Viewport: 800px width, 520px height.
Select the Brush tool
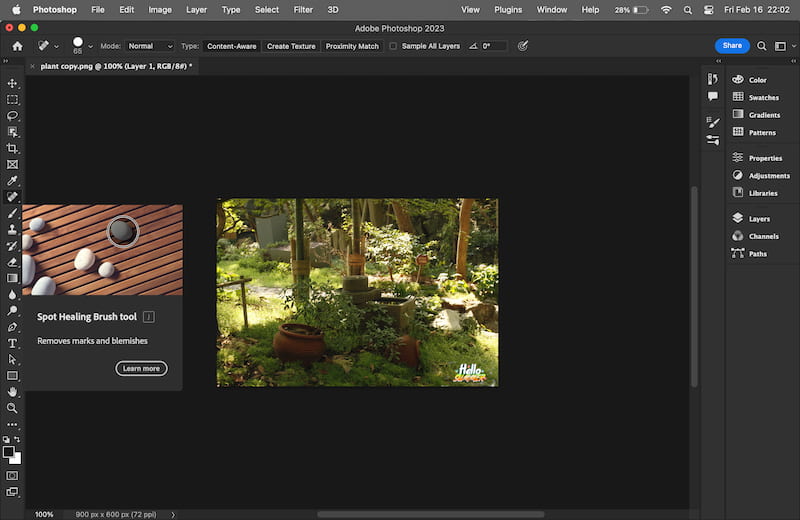(12, 213)
